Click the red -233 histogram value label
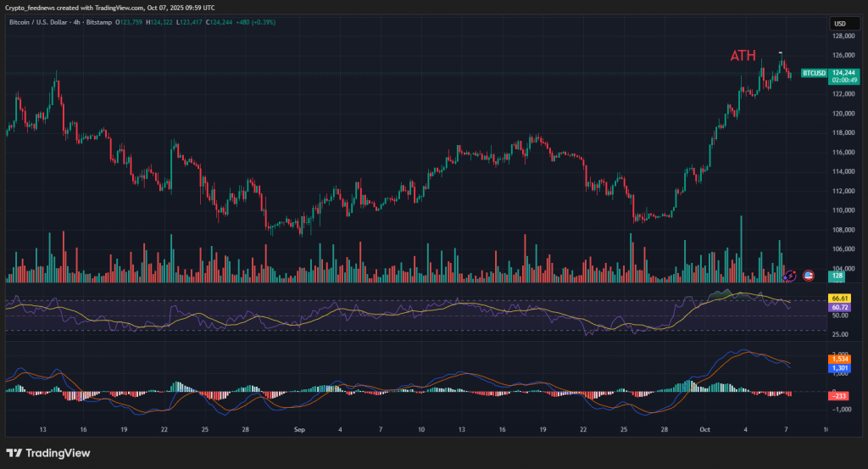 (x=840, y=396)
